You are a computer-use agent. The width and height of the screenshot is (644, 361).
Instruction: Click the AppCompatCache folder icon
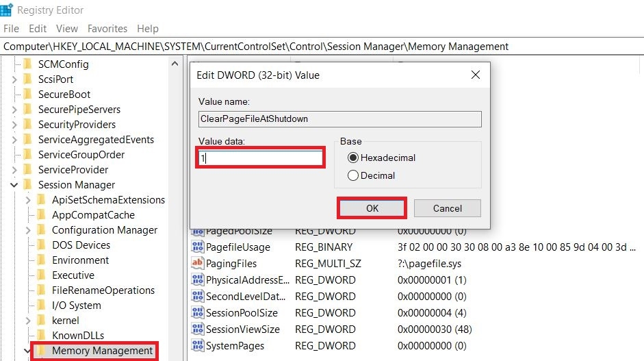coord(41,215)
